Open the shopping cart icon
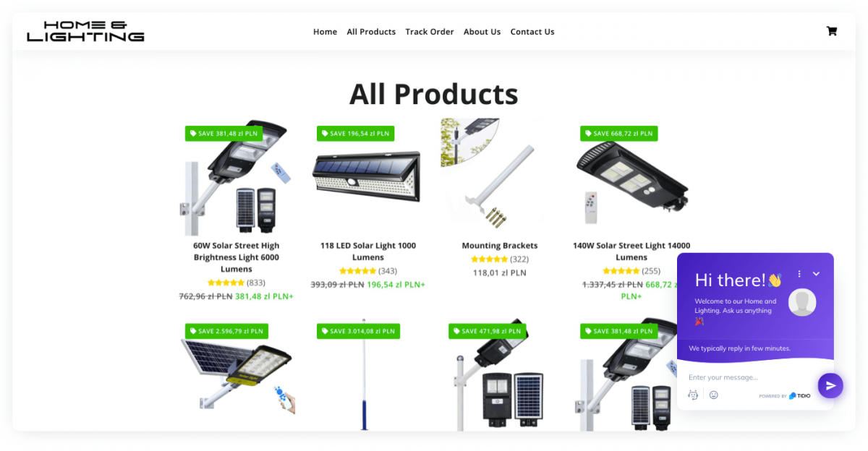This screenshot has width=868, height=451. pos(832,31)
